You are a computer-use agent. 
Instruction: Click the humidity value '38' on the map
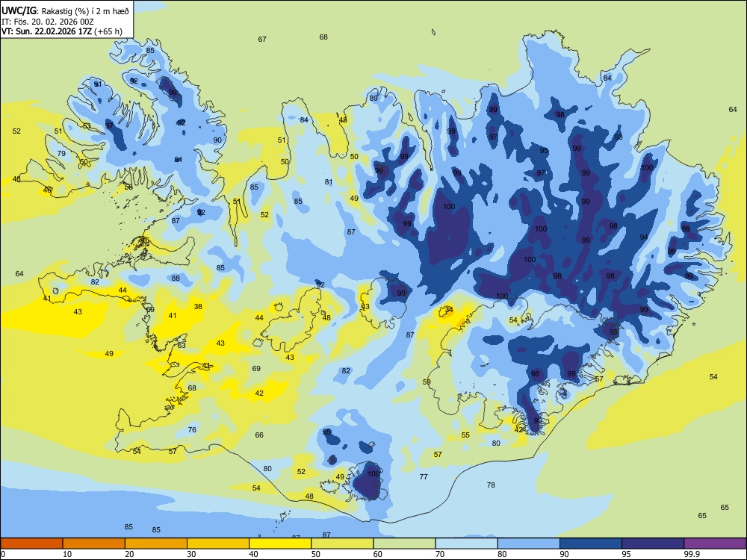[x=198, y=307]
